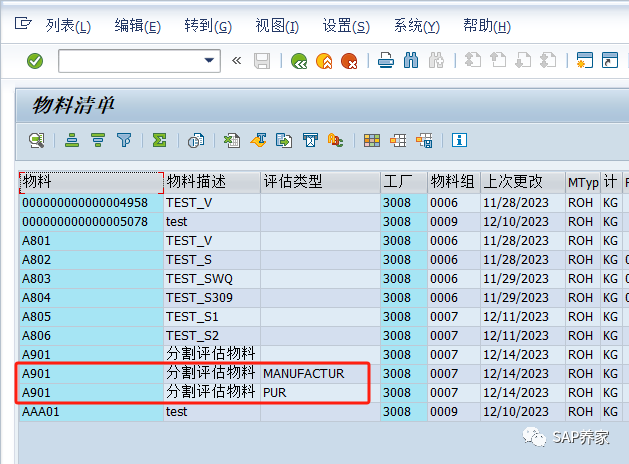Open the 系统(Y) menu
Screen dimensions: 629x464
(417, 26)
